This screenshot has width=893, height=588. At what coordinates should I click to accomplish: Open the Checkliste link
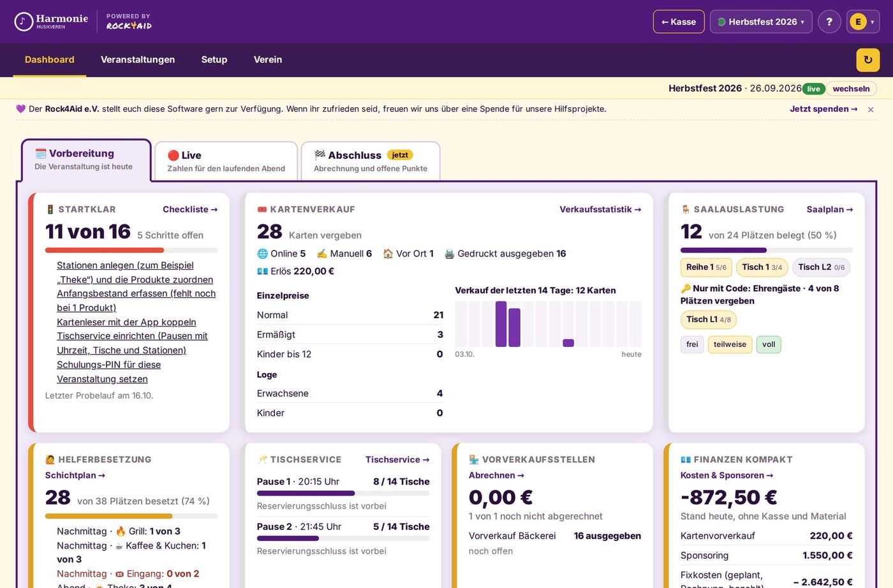pyautogui.click(x=190, y=209)
